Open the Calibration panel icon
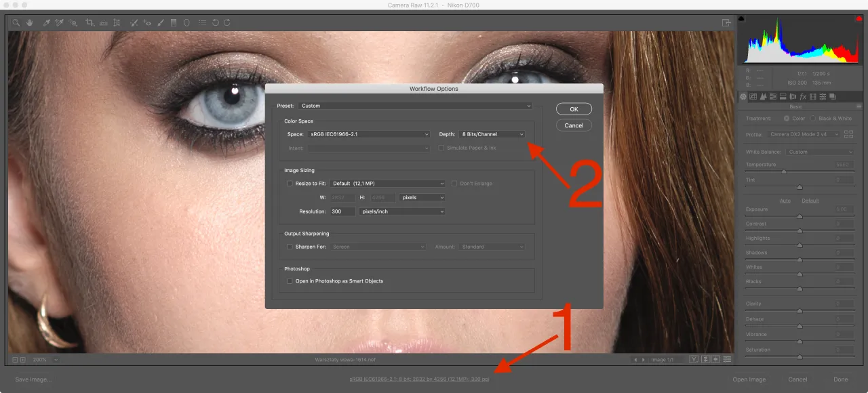The height and width of the screenshot is (393, 868). (x=813, y=97)
